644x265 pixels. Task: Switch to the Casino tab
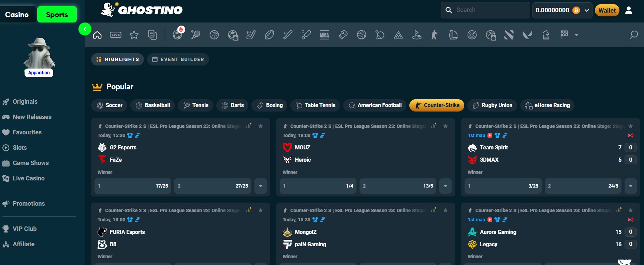[17, 15]
